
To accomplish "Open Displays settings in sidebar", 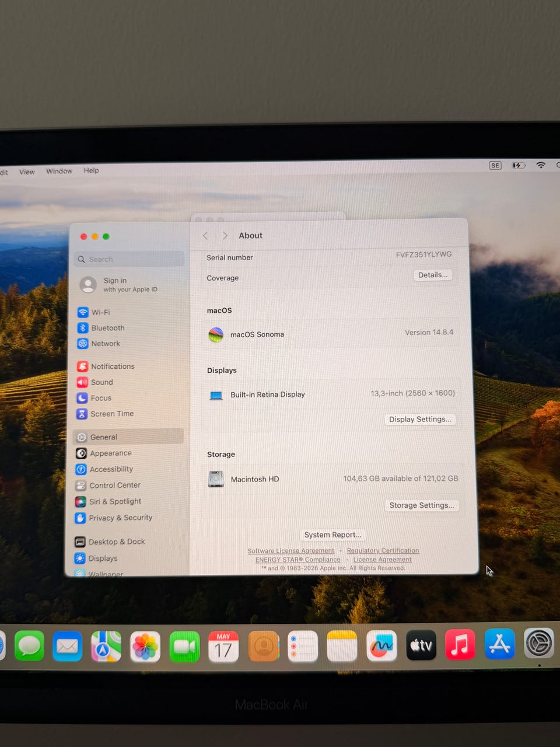I will click(x=96, y=558).
